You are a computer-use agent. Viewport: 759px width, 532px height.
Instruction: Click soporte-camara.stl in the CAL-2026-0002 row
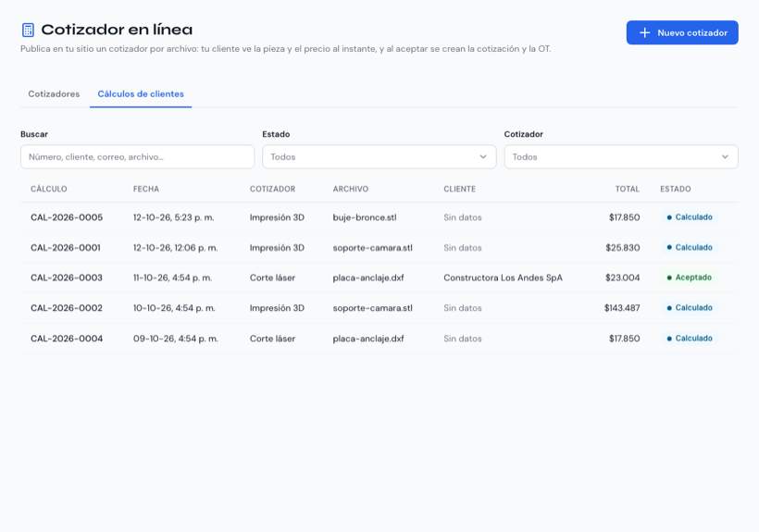[x=372, y=308]
